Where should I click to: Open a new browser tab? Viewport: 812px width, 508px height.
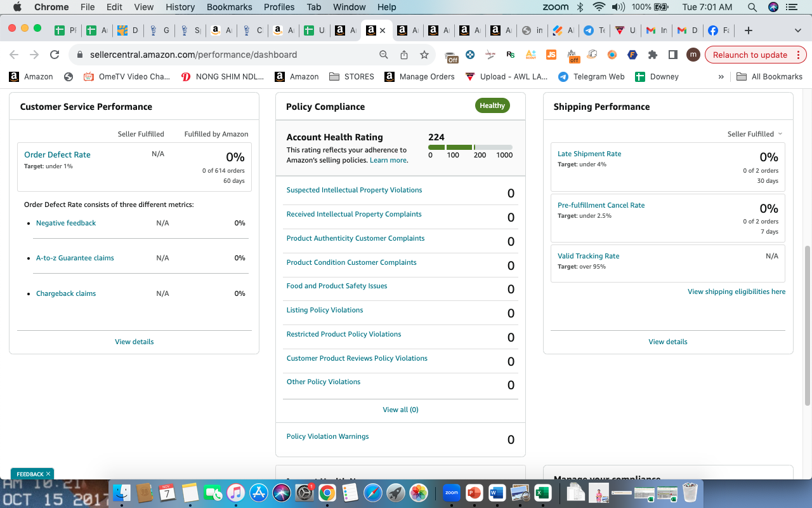pos(749,30)
